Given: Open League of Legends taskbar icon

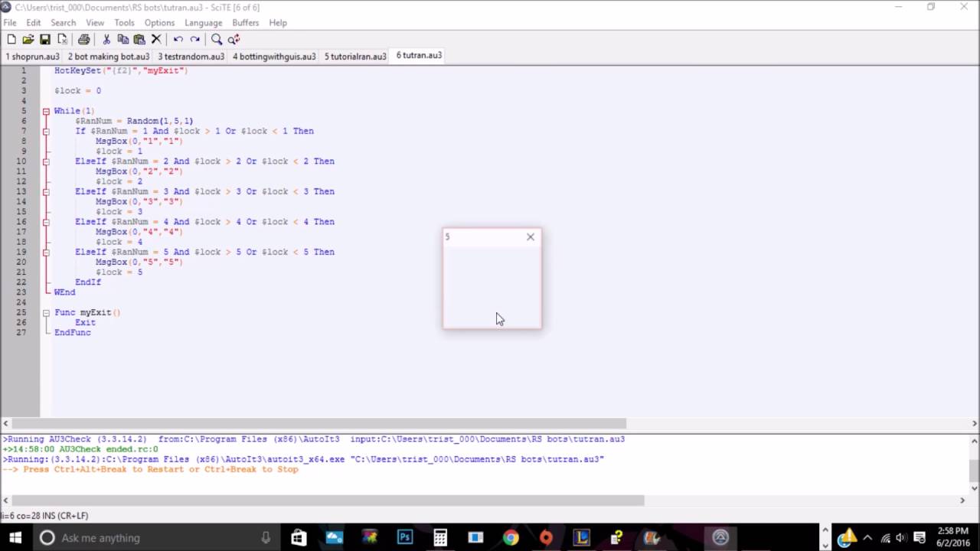Looking at the screenshot, I should 581,537.
